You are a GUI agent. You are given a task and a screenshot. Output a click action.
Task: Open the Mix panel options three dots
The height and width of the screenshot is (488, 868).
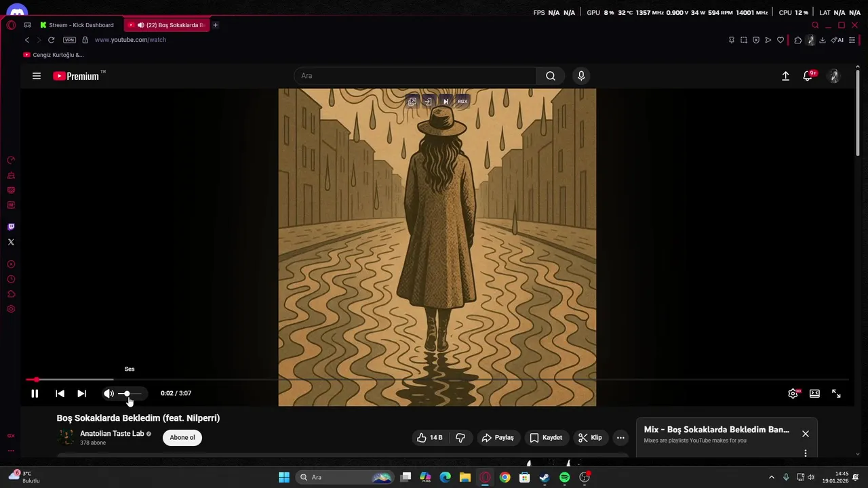coord(806,453)
